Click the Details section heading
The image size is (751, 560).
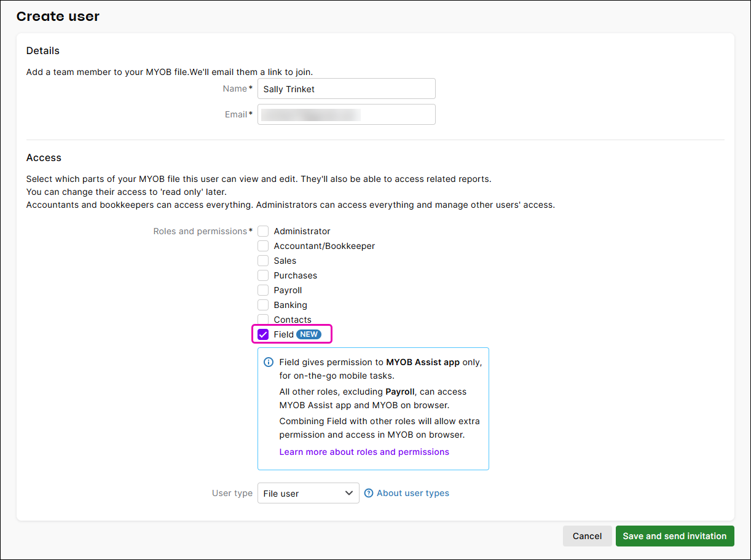click(43, 50)
